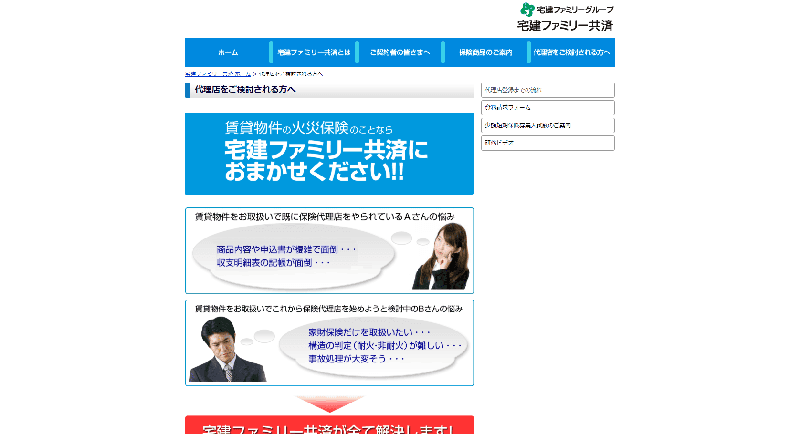
Task: Click the blue 宅建ファミリー共済におまかせください banner
Action: tap(329, 154)
